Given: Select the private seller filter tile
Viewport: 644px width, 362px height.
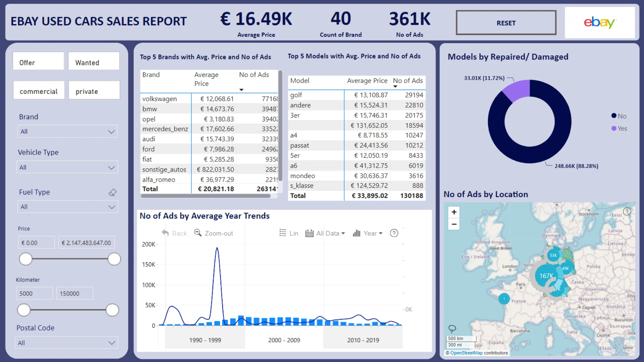Looking at the screenshot, I should pyautogui.click(x=94, y=90).
